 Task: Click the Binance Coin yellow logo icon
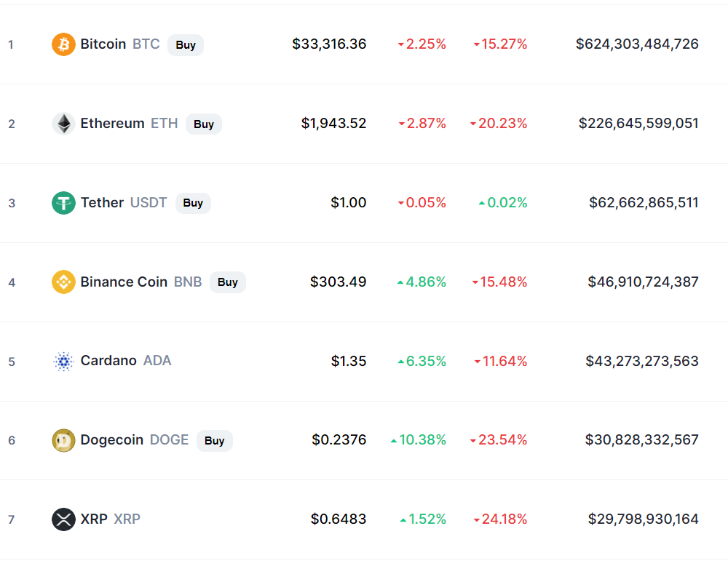click(63, 282)
